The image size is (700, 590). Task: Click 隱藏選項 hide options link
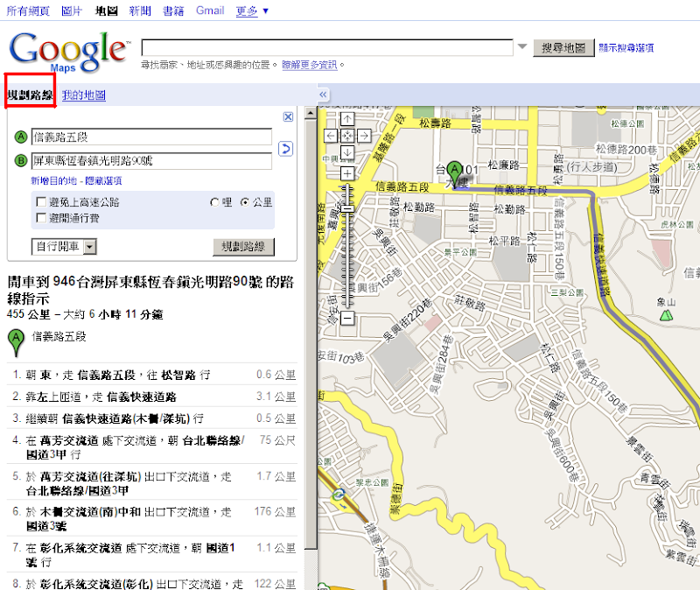click(x=103, y=180)
